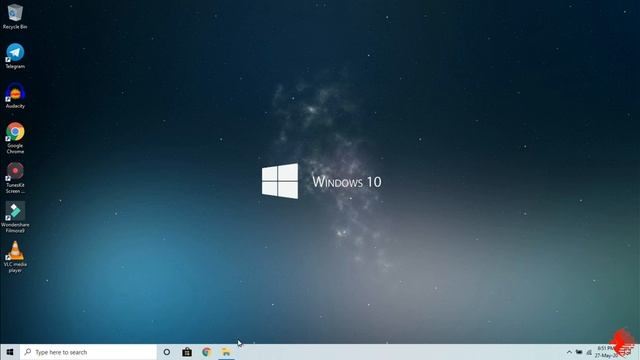Select the TunesKit Screen recorder shortcut

[15, 178]
